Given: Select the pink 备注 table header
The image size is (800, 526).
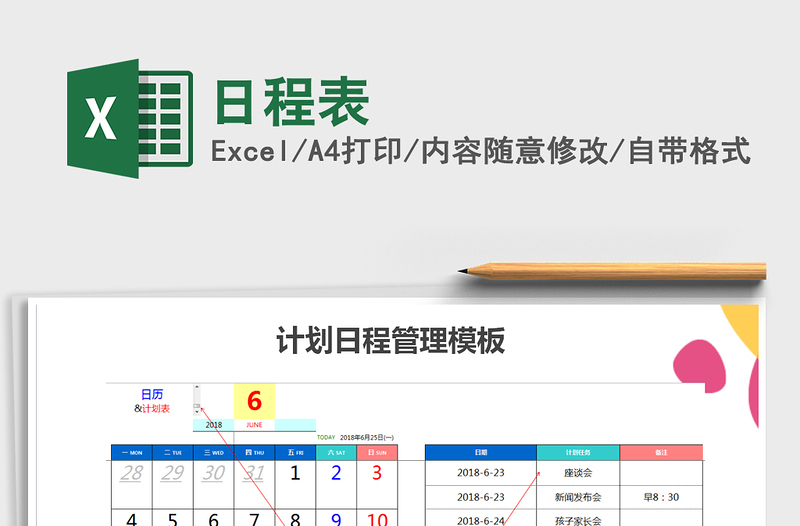Looking at the screenshot, I should tap(661, 453).
